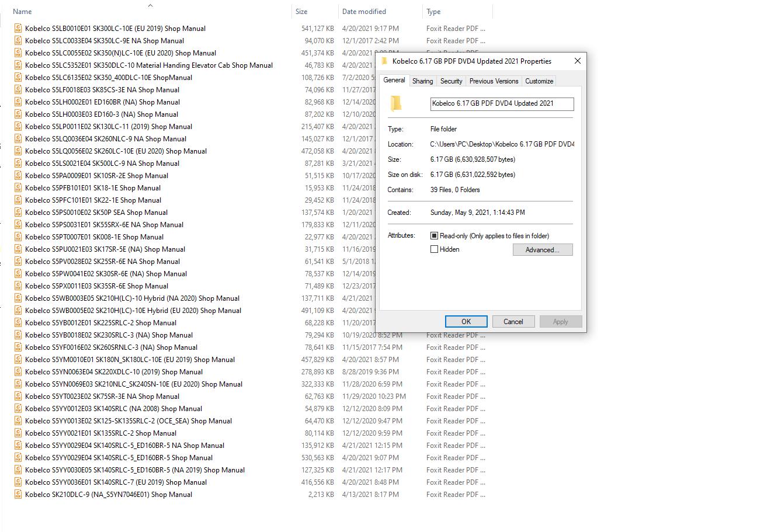Image resolution: width=764 pixels, height=532 pixels.
Task: Click PDF icon of SK18-1E manual
Action: click(18, 187)
